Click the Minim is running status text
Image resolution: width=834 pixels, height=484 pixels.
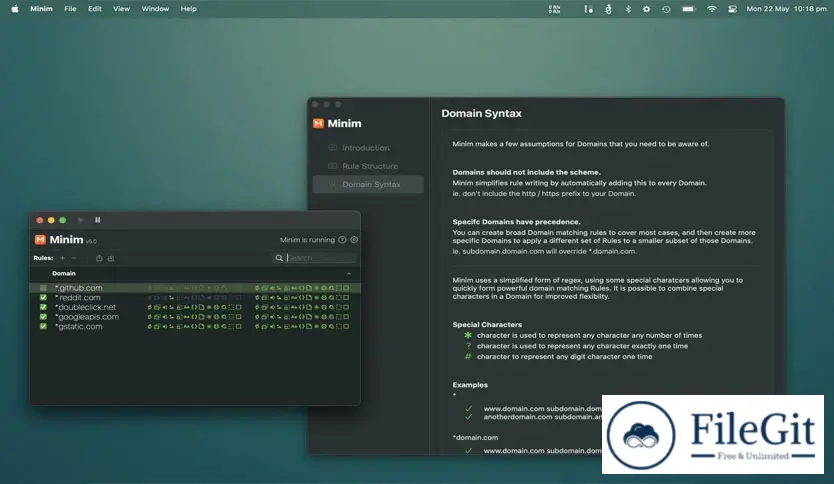307,240
